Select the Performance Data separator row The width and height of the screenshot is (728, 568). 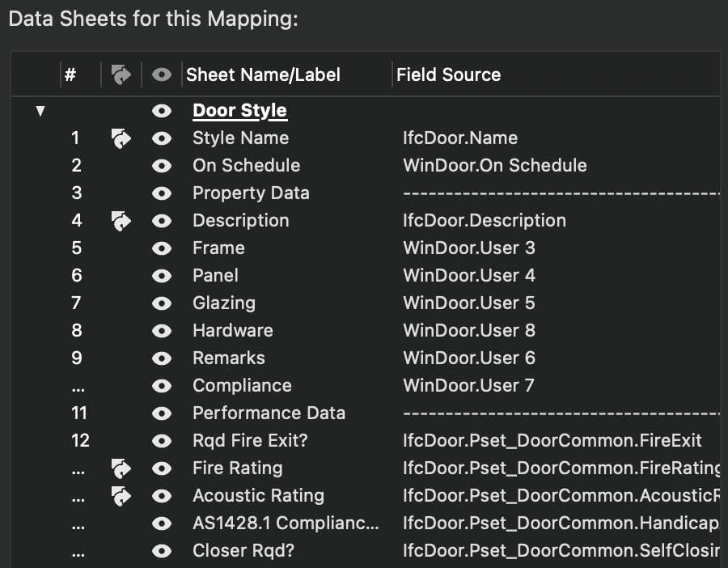coord(269,413)
